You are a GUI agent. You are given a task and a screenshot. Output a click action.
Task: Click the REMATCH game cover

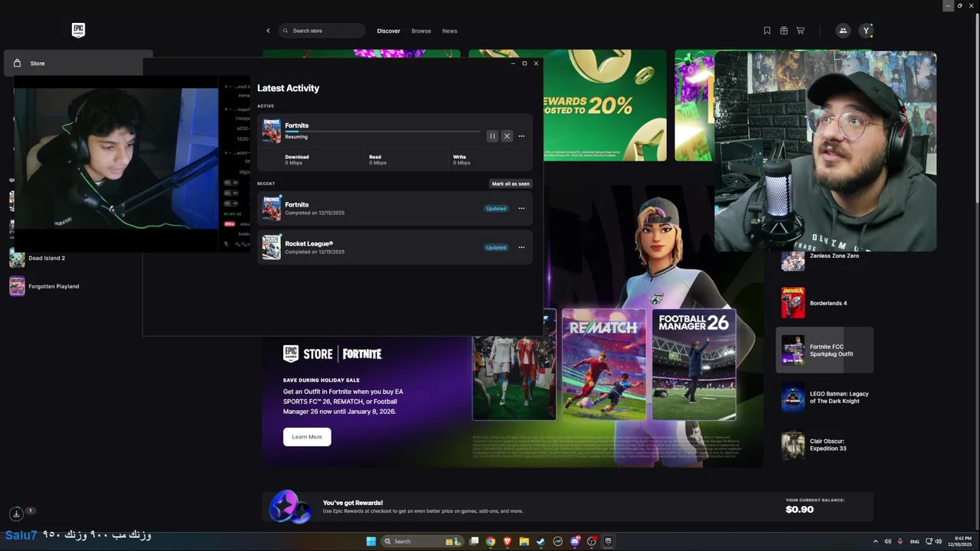point(604,364)
